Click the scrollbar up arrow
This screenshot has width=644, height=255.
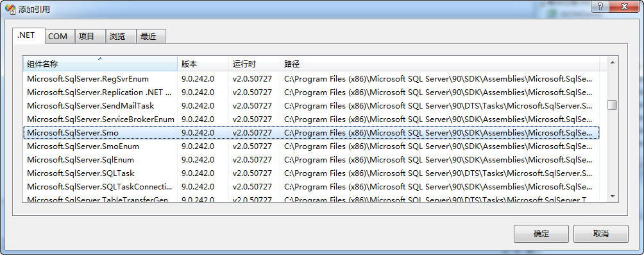click(613, 62)
